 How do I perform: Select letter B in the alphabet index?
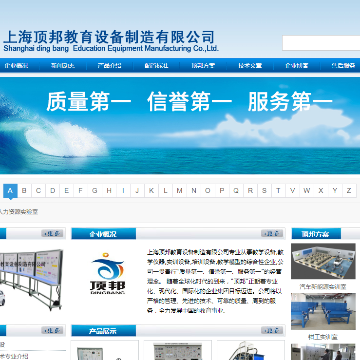coord(24,191)
